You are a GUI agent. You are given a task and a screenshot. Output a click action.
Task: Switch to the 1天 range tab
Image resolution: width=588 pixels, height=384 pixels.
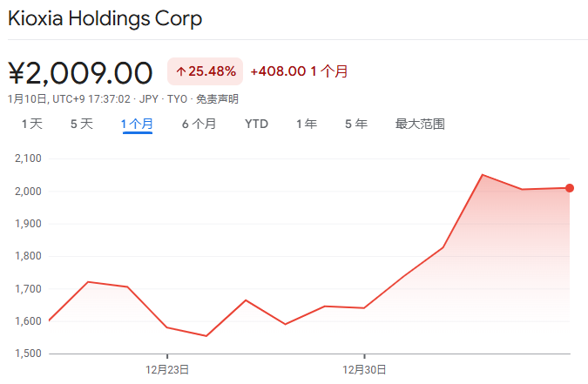click(31, 124)
